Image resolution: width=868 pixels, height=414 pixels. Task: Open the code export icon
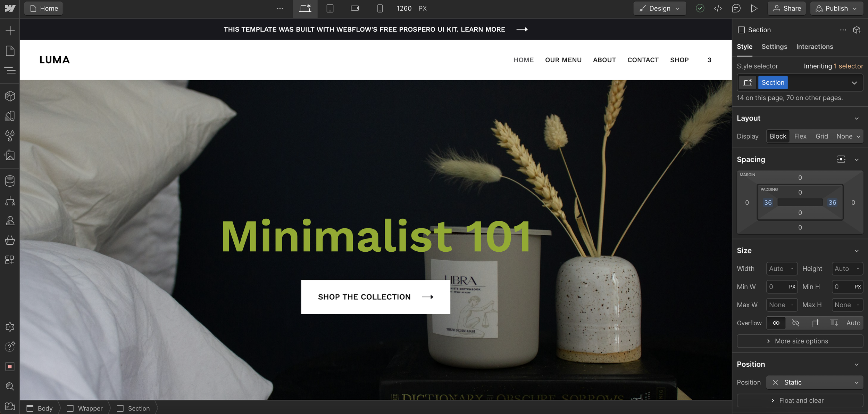[x=718, y=8]
